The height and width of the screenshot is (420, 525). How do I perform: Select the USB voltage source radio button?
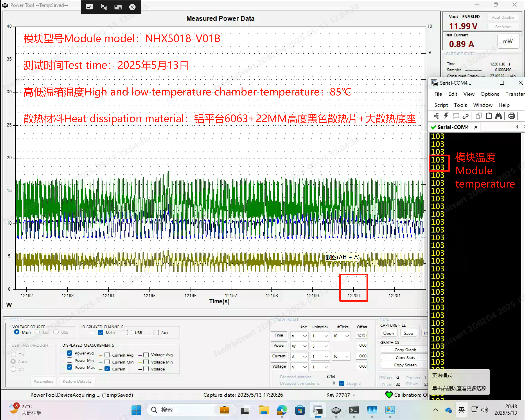click(56, 332)
